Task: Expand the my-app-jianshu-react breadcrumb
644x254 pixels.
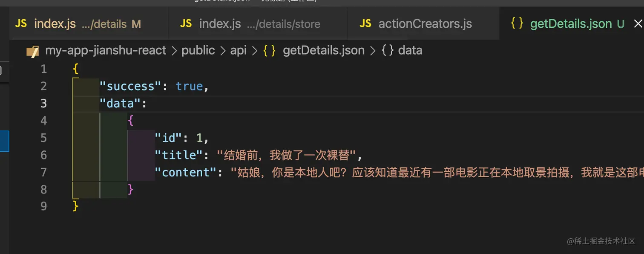Action: pyautogui.click(x=106, y=51)
